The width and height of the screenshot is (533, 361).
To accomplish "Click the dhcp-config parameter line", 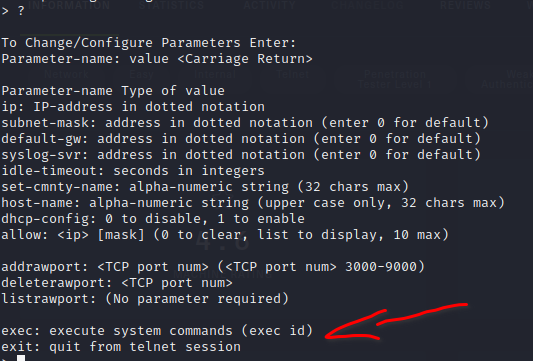I will [x=153, y=219].
